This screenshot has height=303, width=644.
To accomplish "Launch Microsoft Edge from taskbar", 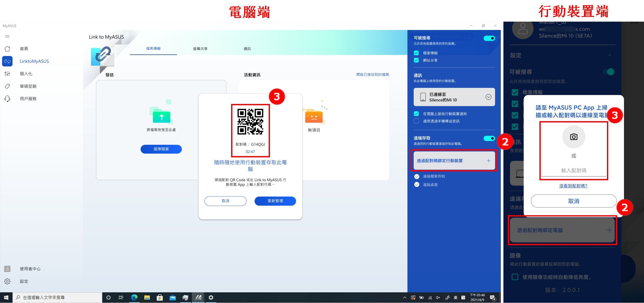I will pos(134,298).
